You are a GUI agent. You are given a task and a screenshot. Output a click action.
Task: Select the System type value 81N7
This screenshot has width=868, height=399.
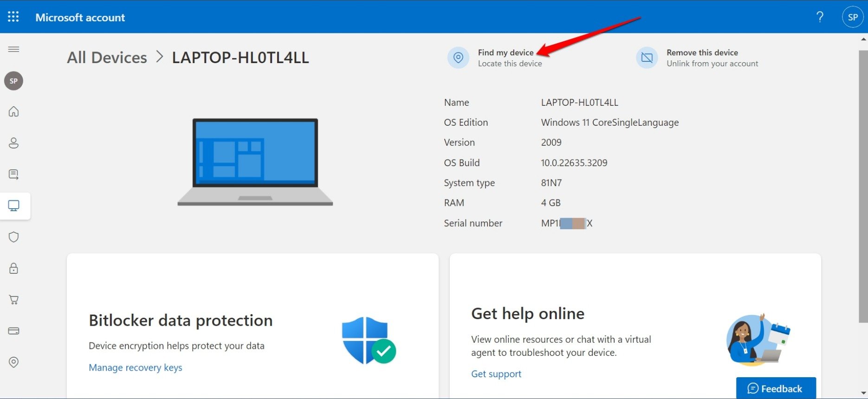coord(551,183)
